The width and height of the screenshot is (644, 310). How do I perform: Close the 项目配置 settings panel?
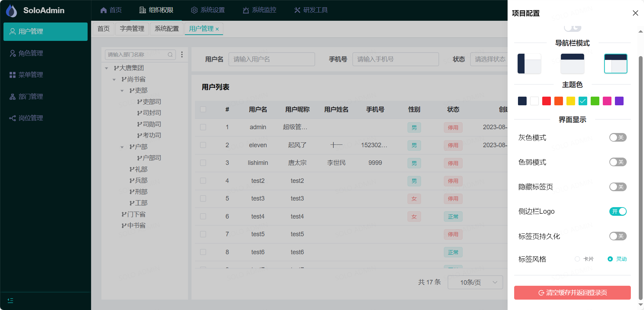click(x=635, y=13)
